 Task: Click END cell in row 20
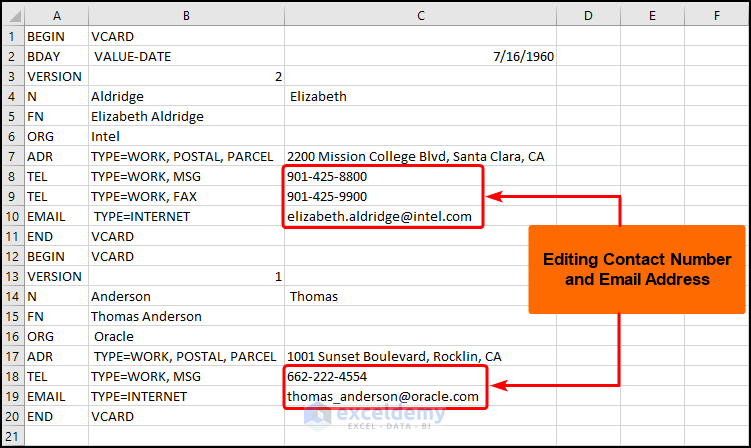pyautogui.click(x=57, y=416)
